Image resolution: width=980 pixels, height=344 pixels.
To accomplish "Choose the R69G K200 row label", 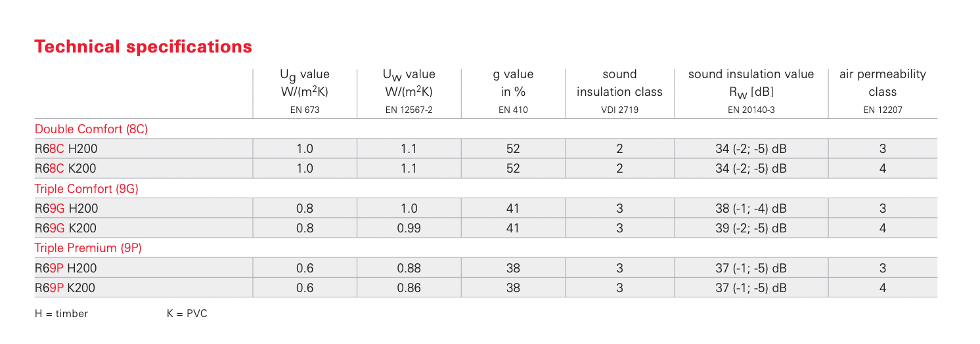I will [x=66, y=228].
